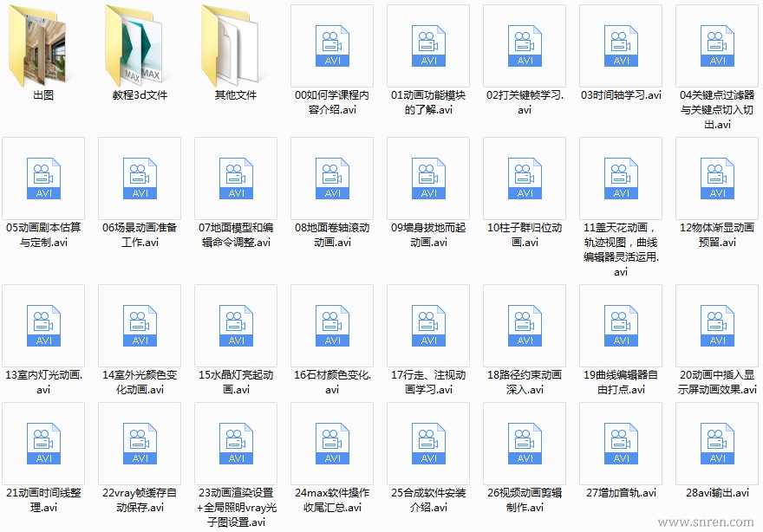Image resolution: width=763 pixels, height=532 pixels.
Task: Click the label 27增加音轨.avi
Action: pos(622,493)
